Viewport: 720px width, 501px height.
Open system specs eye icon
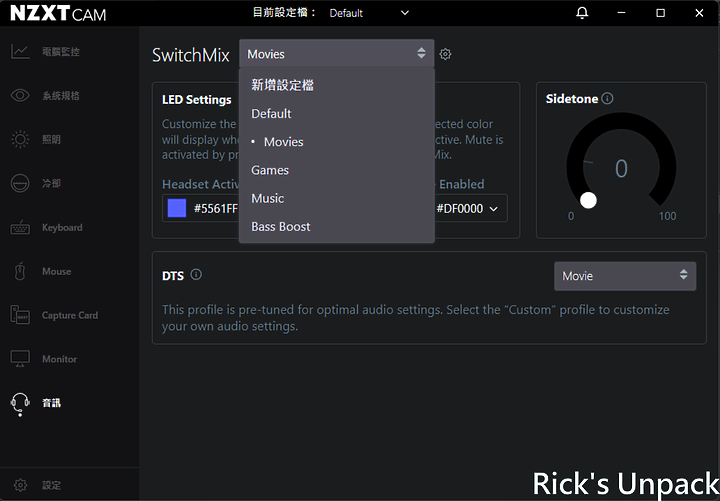point(20,96)
